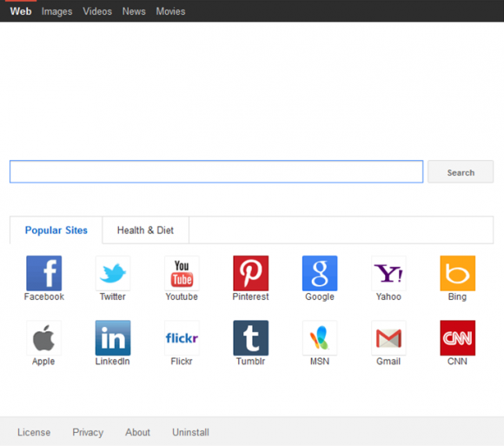Open the Apple logo icon

tap(44, 338)
